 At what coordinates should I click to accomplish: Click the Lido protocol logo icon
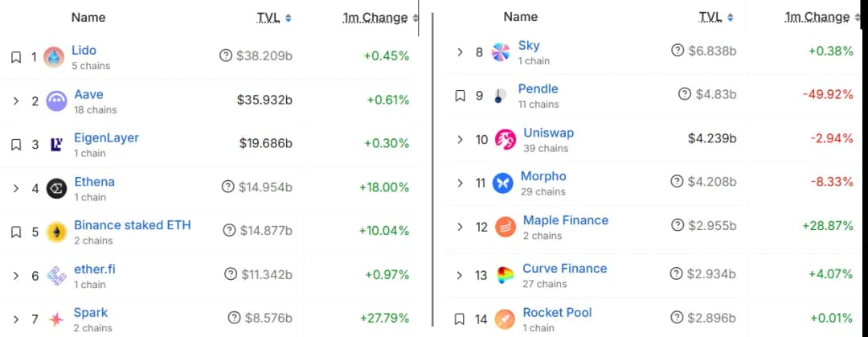(55, 57)
